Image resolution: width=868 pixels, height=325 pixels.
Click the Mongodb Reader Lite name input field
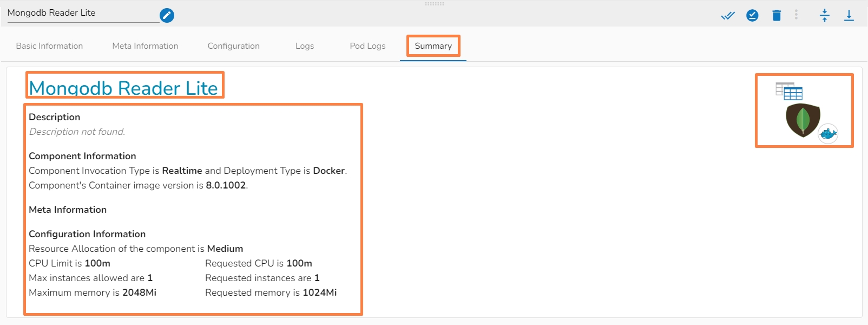pyautogui.click(x=81, y=13)
